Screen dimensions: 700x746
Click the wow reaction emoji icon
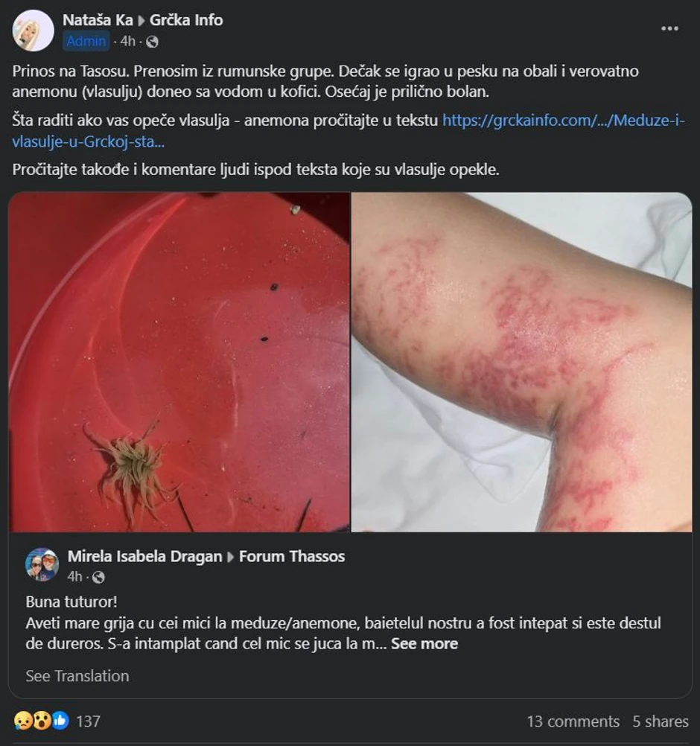click(x=42, y=721)
